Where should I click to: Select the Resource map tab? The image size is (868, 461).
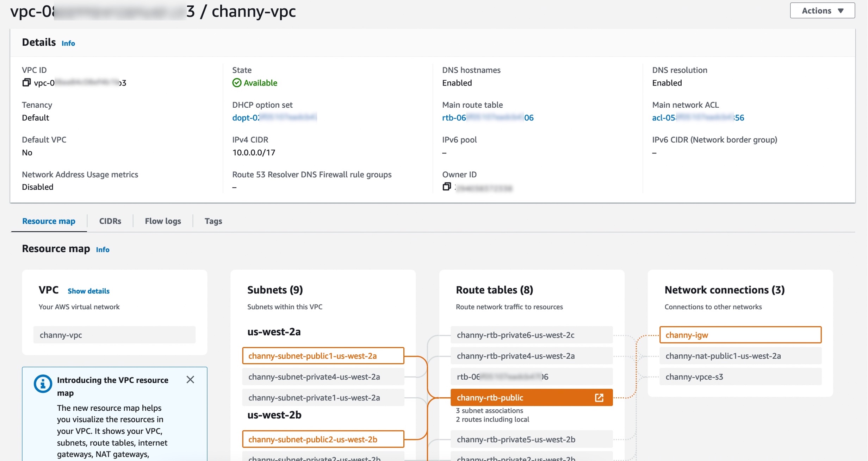tap(48, 221)
